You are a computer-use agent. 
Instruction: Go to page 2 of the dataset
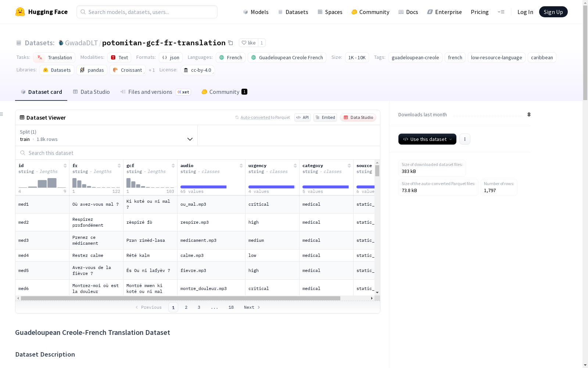pyautogui.click(x=186, y=307)
